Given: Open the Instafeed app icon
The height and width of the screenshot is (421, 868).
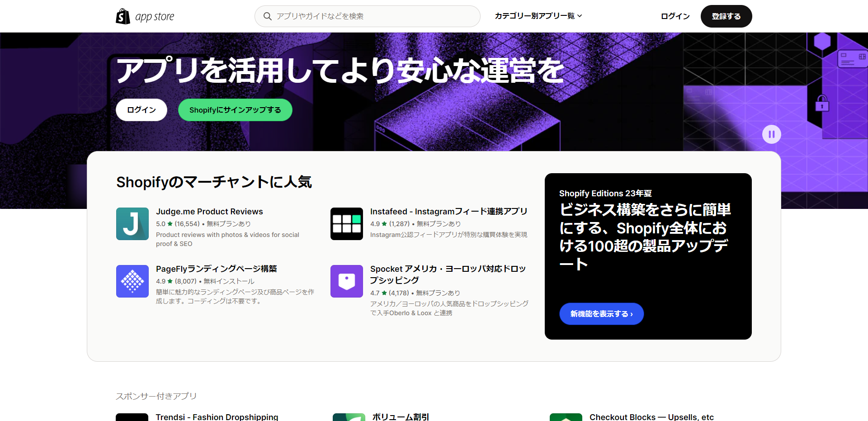Looking at the screenshot, I should coord(347,224).
